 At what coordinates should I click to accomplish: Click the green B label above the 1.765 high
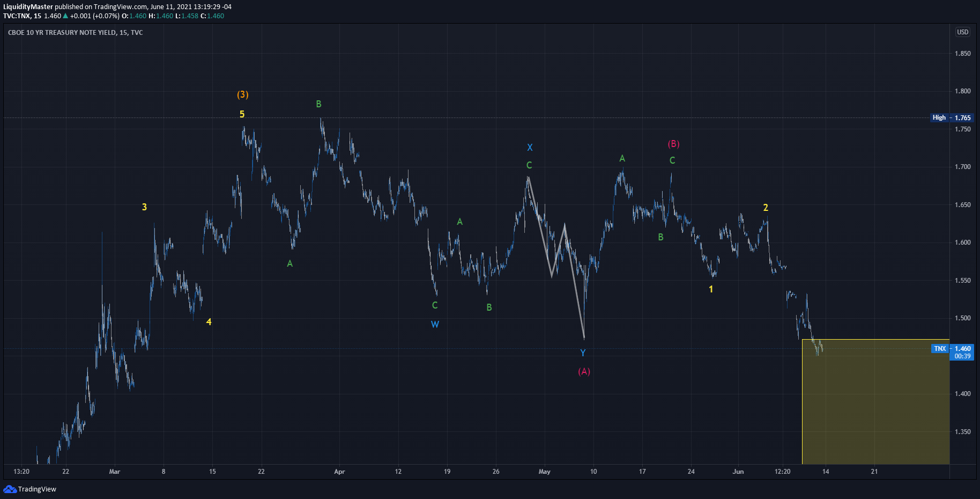point(318,104)
